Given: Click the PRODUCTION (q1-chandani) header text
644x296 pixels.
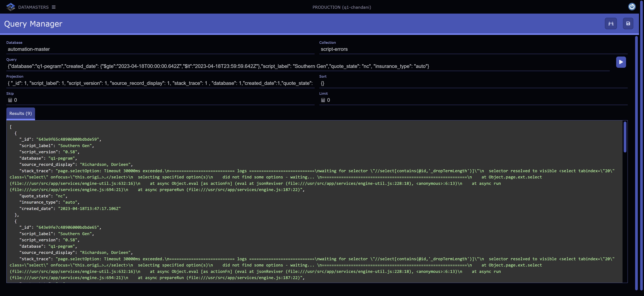Looking at the screenshot, I should [x=341, y=7].
